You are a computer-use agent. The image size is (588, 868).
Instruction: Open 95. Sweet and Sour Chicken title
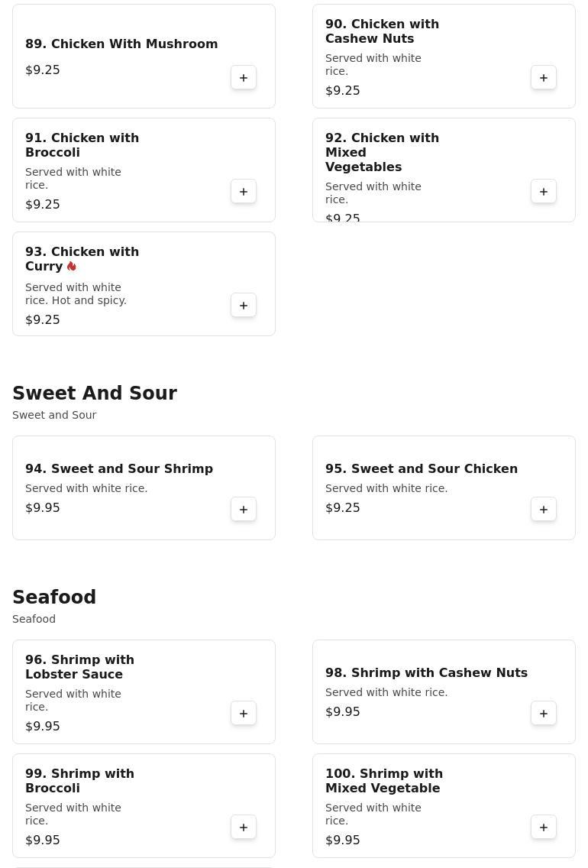pos(422,468)
